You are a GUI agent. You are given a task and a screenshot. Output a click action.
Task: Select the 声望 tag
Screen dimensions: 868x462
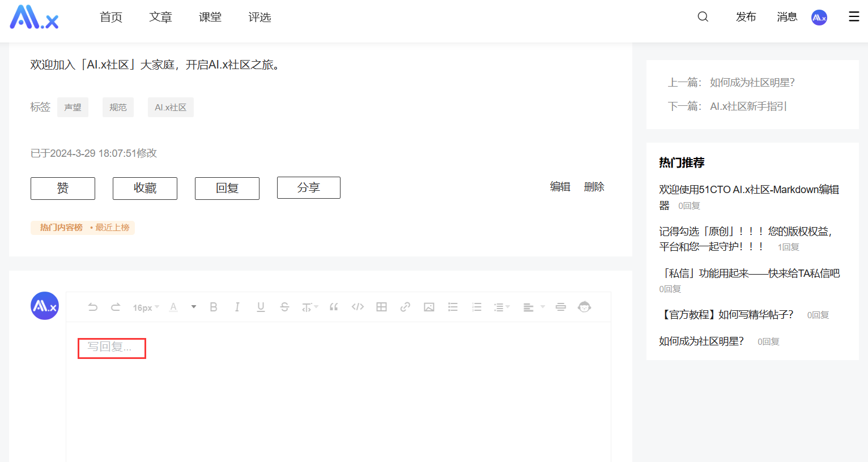pos(73,107)
